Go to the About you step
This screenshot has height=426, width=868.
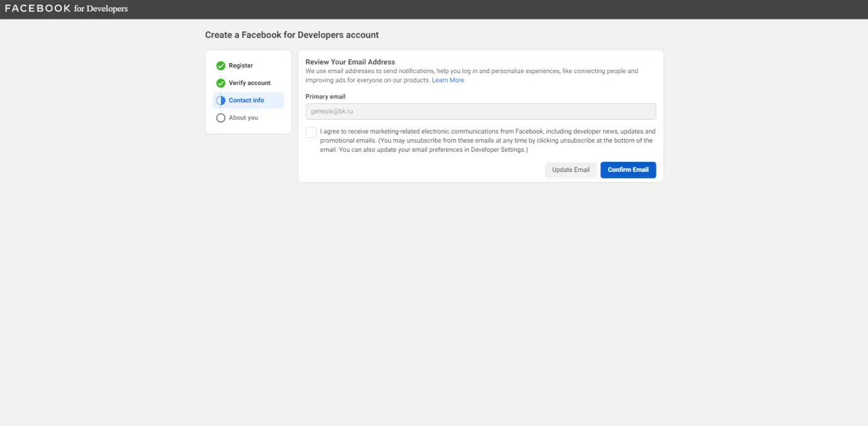click(x=243, y=118)
